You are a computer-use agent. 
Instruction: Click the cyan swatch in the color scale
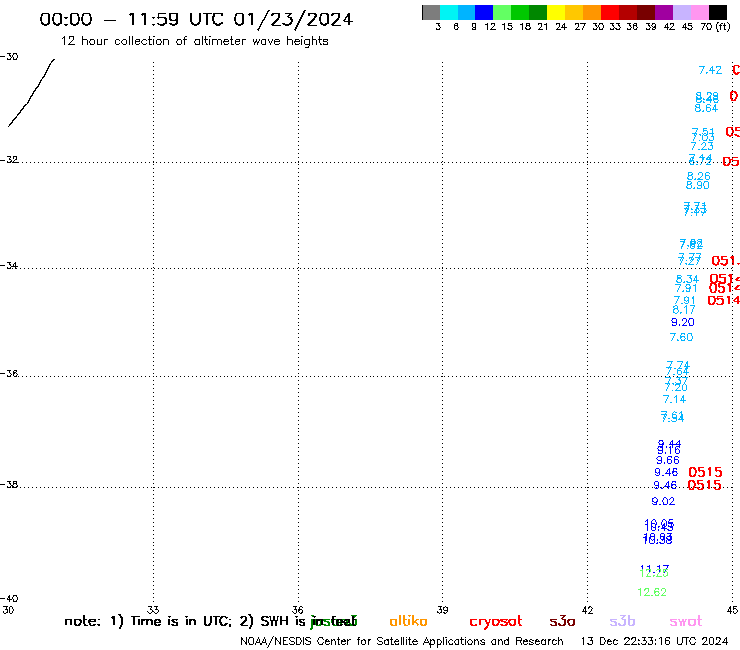[449, 12]
